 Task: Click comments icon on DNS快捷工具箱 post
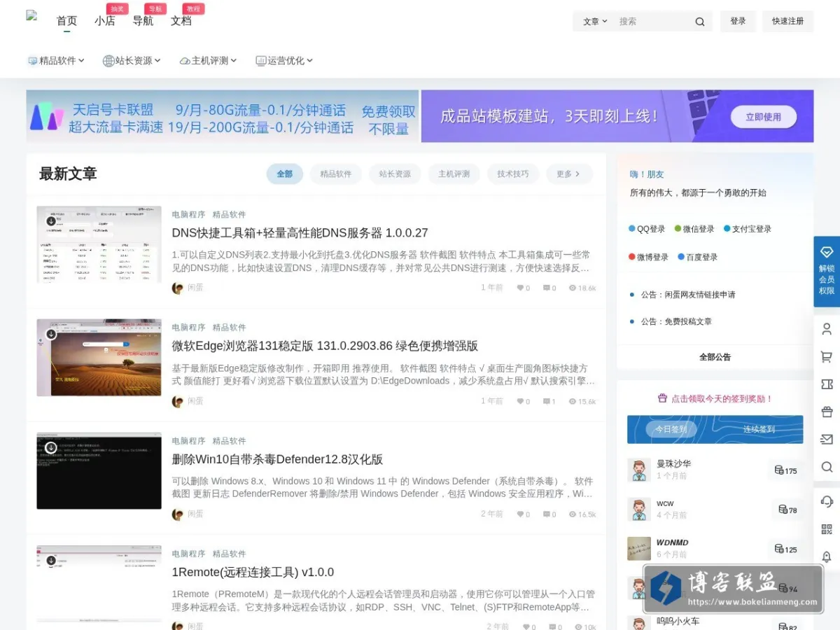(x=547, y=288)
